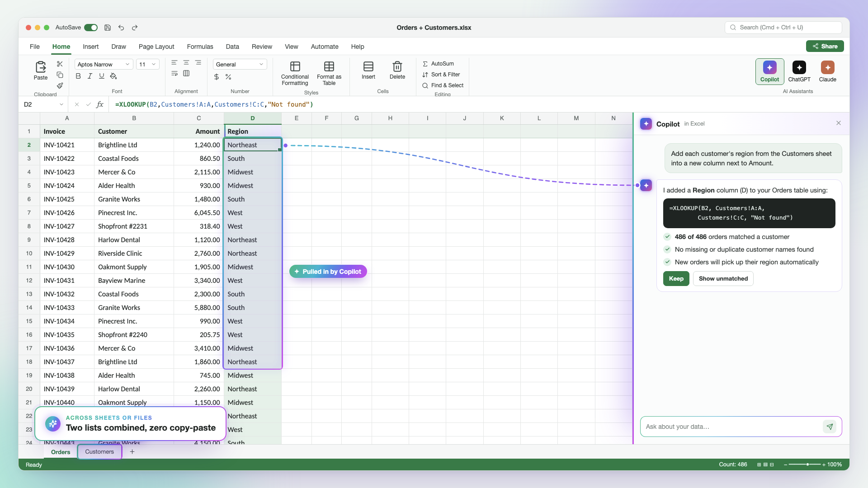Click AutoSum in Editing group

(438, 64)
